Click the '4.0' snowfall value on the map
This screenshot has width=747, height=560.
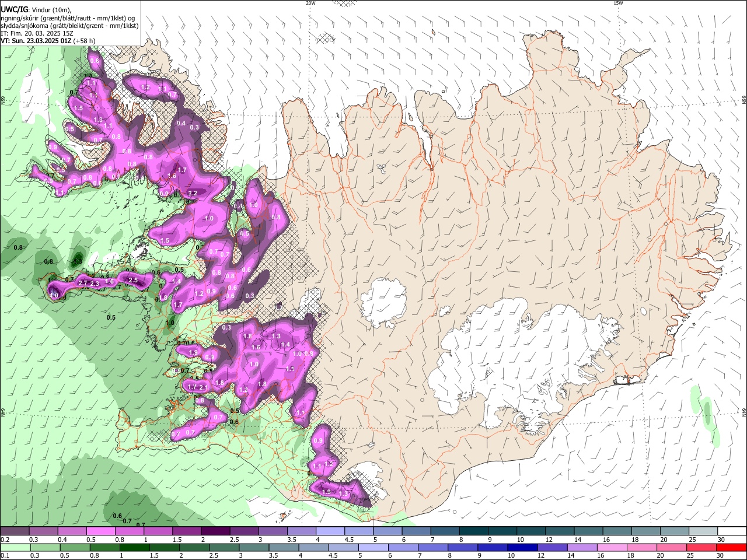pos(54,295)
